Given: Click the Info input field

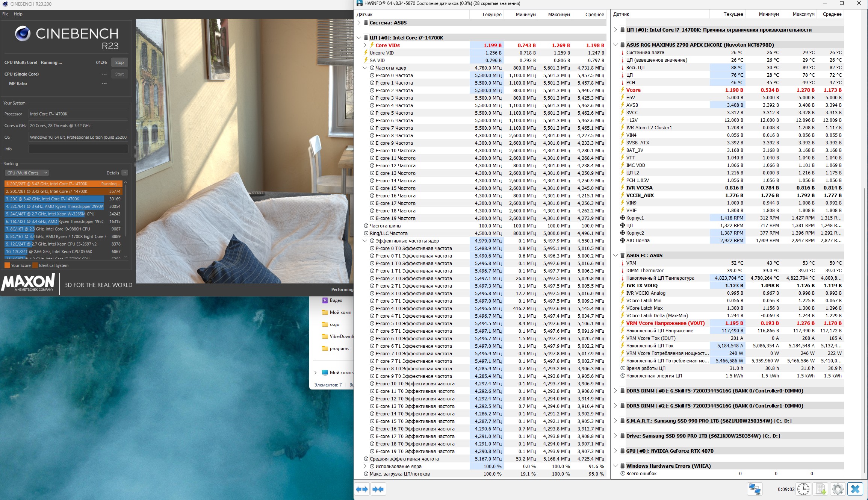Looking at the screenshot, I should pos(78,149).
